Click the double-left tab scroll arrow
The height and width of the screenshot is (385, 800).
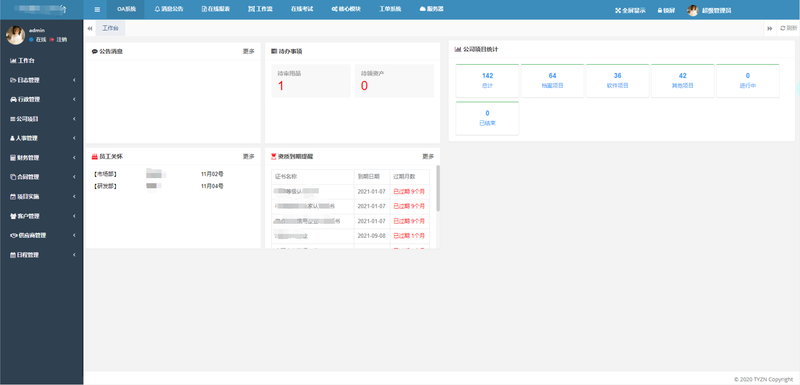tap(90, 29)
